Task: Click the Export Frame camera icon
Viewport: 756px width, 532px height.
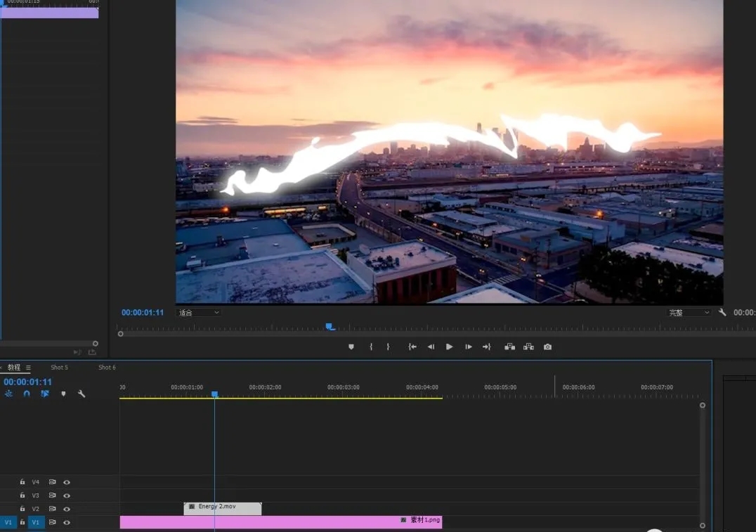Action: tap(547, 346)
